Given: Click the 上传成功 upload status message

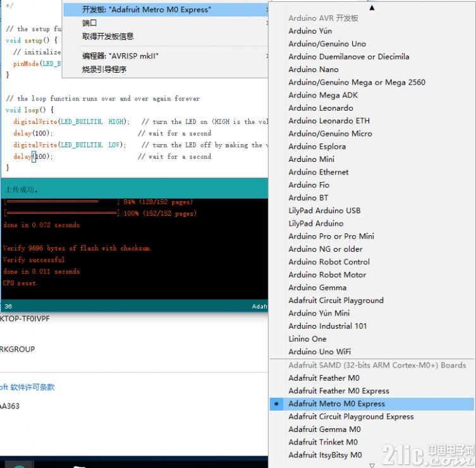Looking at the screenshot, I should (x=21, y=190).
